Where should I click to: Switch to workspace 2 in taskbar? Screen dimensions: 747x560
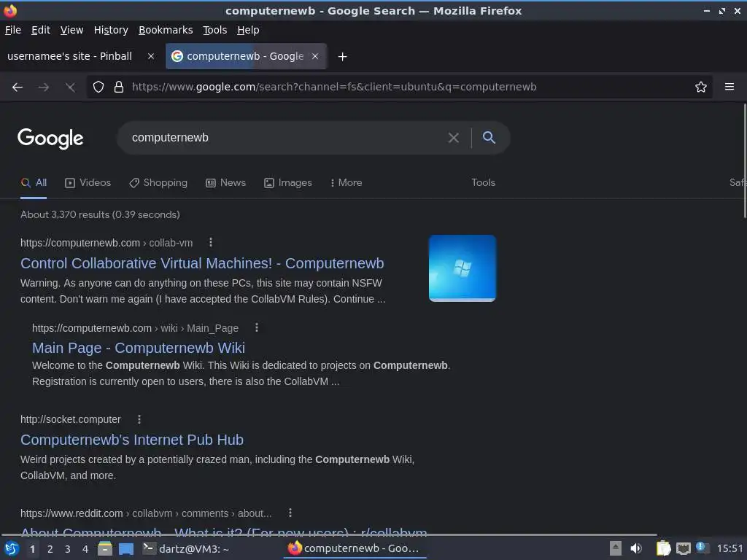click(x=50, y=549)
